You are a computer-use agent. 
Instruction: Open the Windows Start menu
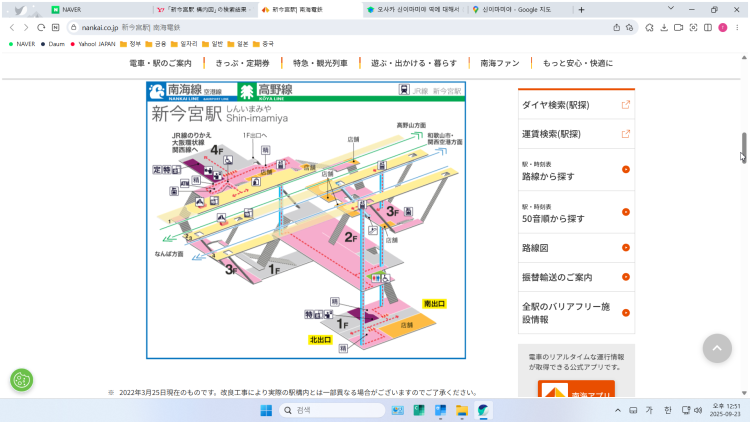[266, 410]
